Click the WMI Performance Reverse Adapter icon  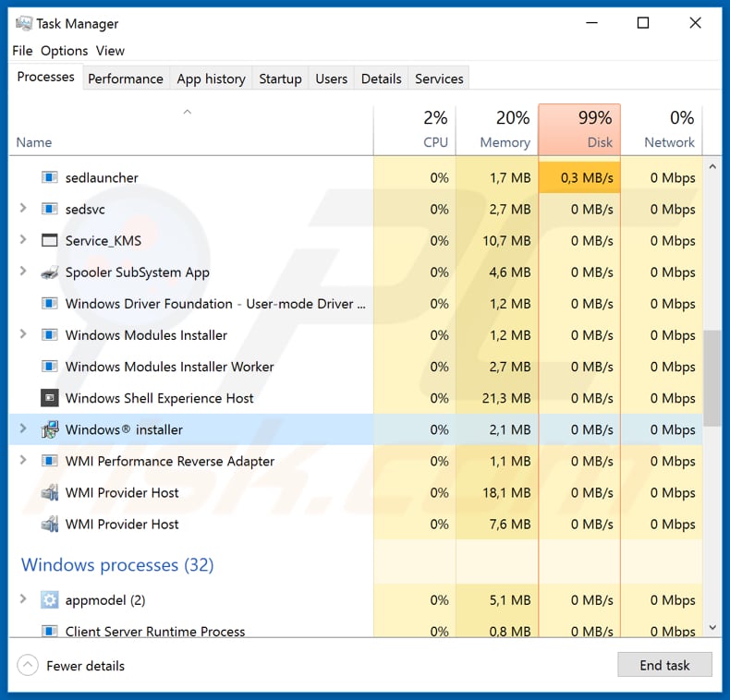pyautogui.click(x=49, y=461)
